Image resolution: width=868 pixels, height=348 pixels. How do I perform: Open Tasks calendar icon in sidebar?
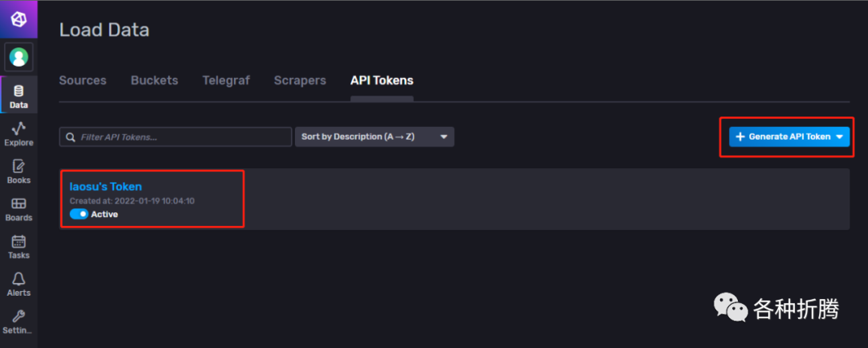click(18, 247)
